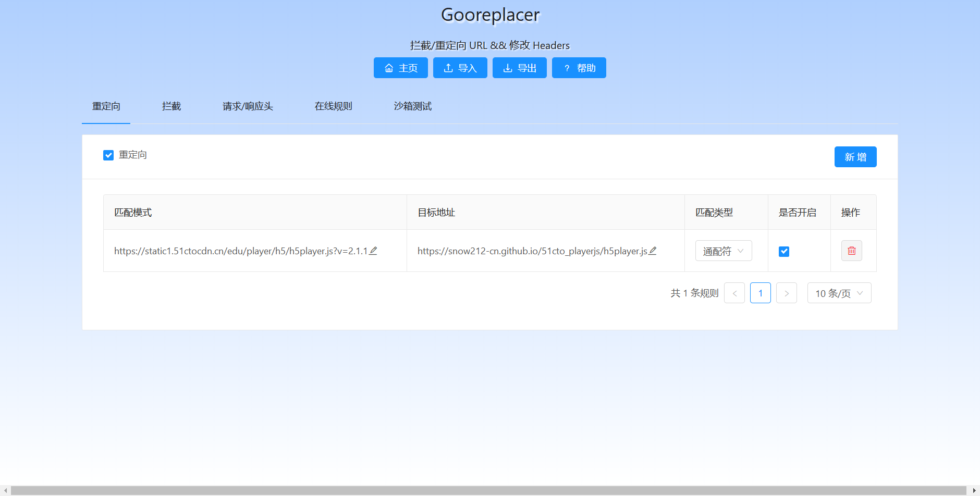Expand the 通配符 match type dropdown
This screenshot has width=980, height=496.
pos(724,251)
